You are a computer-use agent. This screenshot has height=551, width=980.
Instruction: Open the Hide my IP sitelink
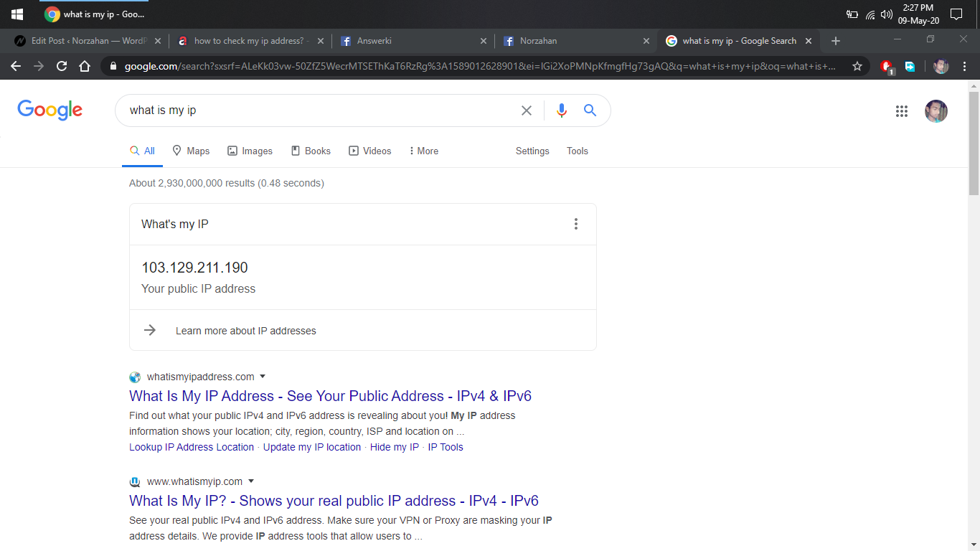click(x=394, y=447)
